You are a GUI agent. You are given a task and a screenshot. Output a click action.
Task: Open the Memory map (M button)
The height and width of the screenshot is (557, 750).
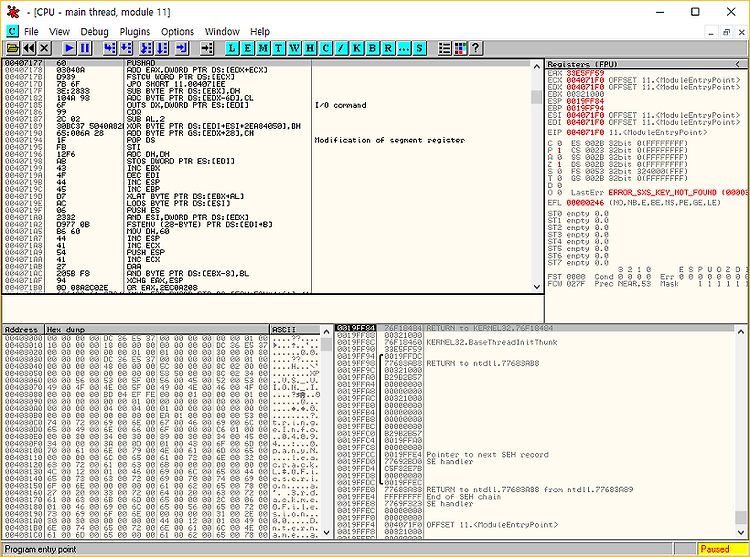click(263, 48)
